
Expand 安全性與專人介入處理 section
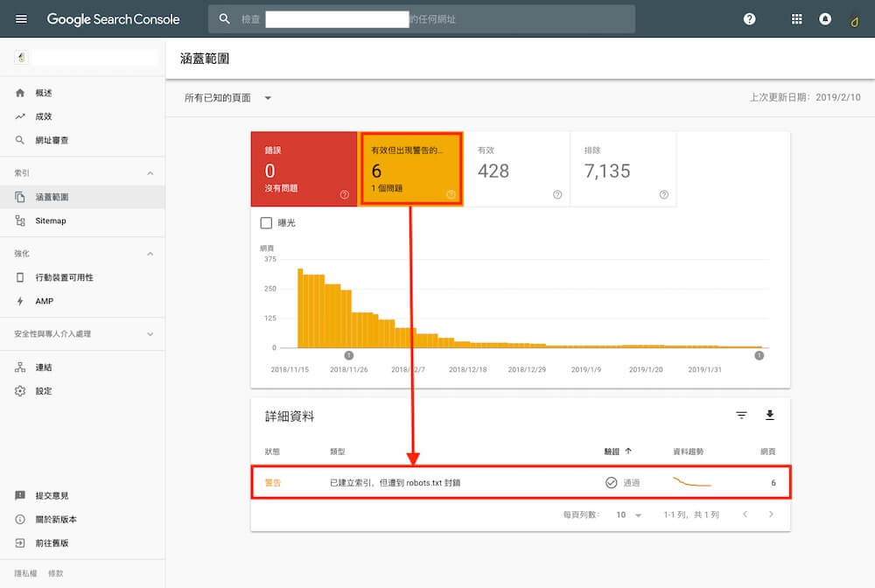coord(82,334)
